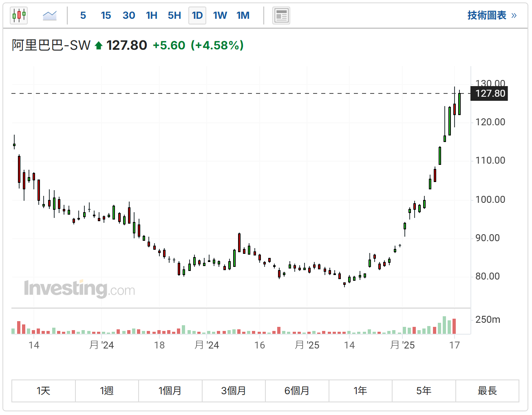Click the tallest volume bar near date 17
The width and height of the screenshot is (532, 415).
(x=444, y=325)
